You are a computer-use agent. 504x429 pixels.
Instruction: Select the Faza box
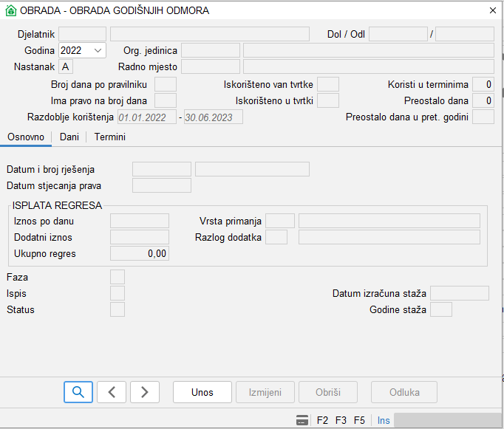117,278
